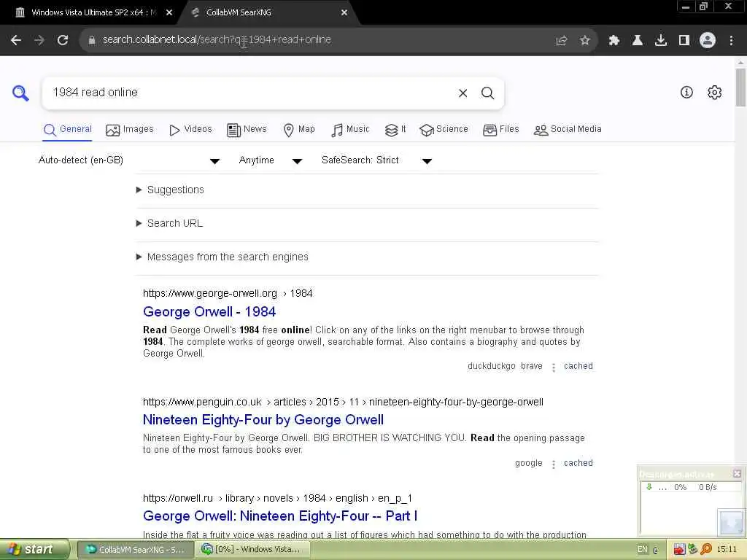Screen dimensions: 747x560
Task: Switch to the Map tab
Action: pos(299,130)
